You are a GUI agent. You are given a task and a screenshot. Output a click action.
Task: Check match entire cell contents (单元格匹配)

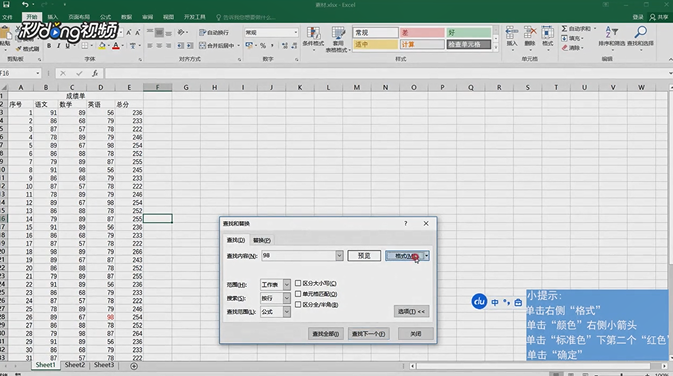(x=298, y=294)
